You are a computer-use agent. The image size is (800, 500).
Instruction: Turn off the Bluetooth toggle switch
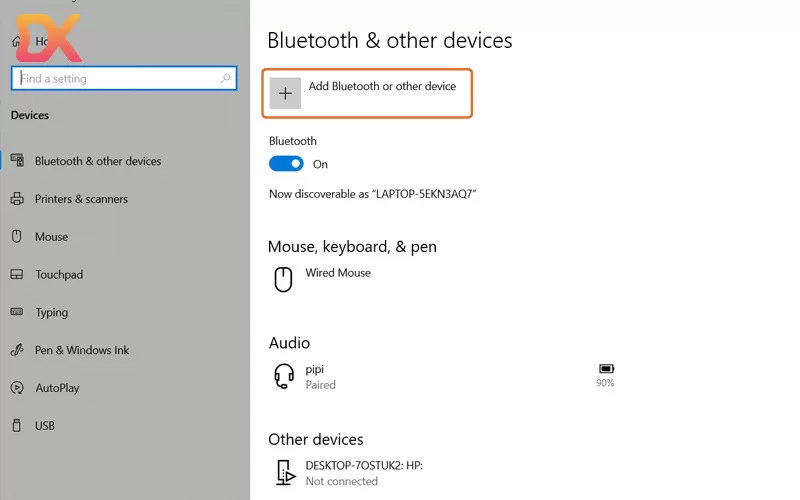286,164
